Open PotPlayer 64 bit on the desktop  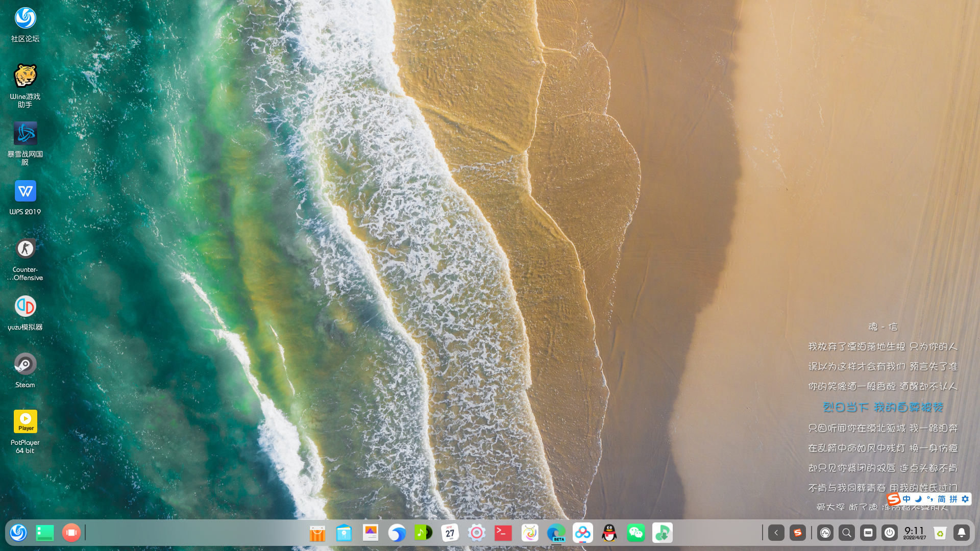pos(25,421)
